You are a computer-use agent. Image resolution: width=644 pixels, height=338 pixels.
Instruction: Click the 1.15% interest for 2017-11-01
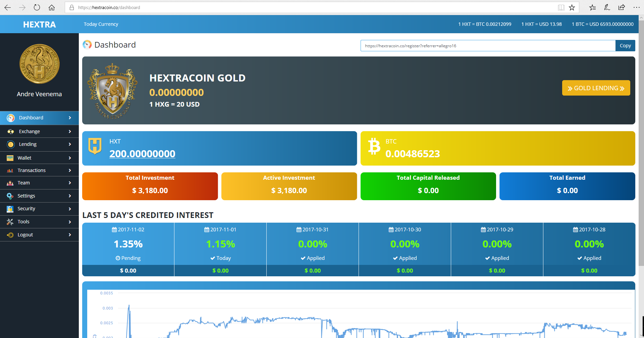click(220, 244)
